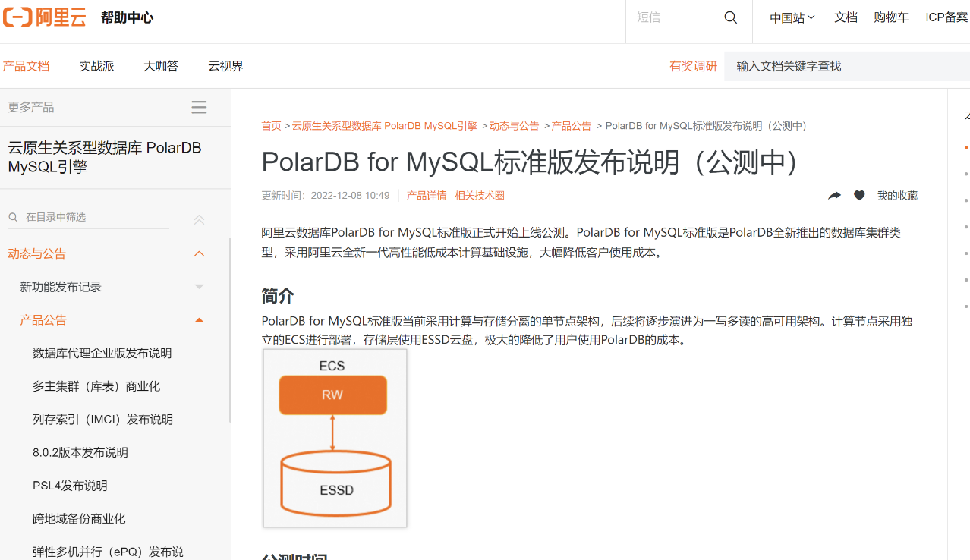The width and height of the screenshot is (970, 560).
Task: Open the 动态与公告 breadcrumb link
Action: pos(514,126)
